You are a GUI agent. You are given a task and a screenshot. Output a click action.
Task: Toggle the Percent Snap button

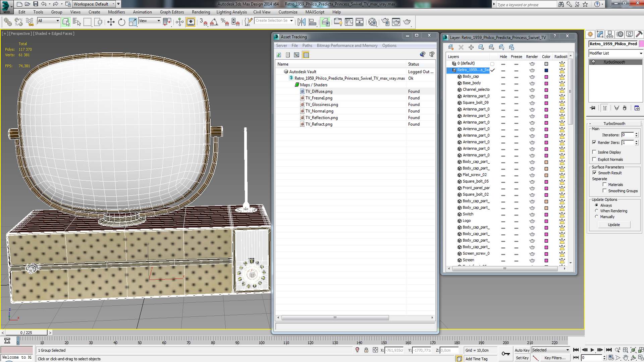point(225,22)
